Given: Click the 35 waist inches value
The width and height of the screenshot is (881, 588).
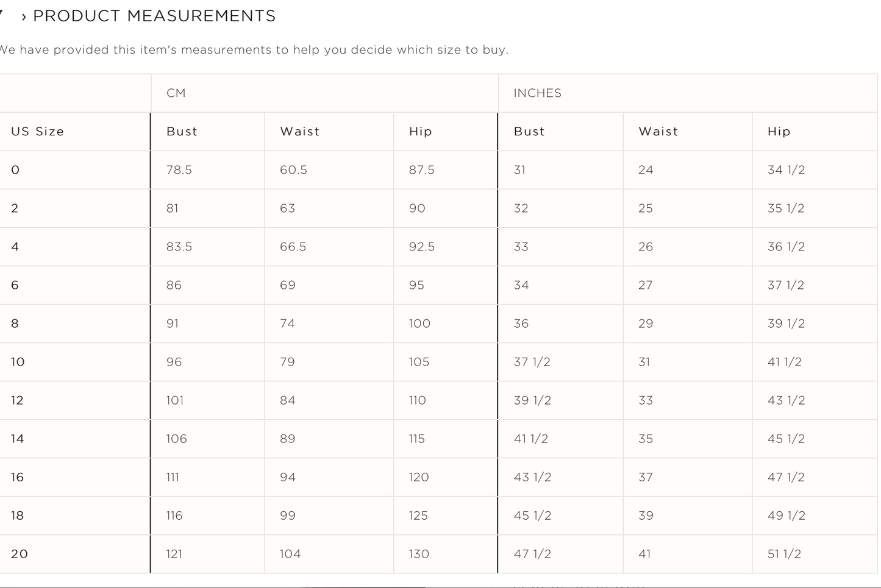Looking at the screenshot, I should pos(646,439).
